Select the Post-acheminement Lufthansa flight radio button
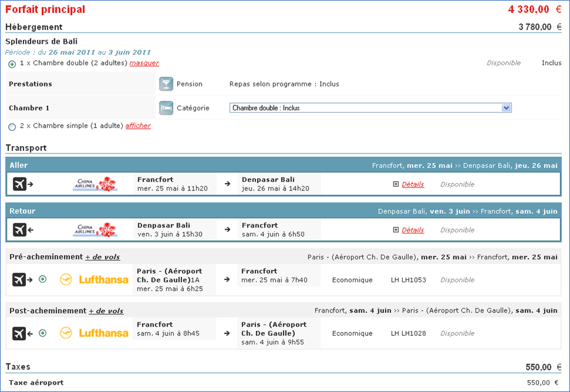The height and width of the screenshot is (392, 570). pyautogui.click(x=43, y=333)
